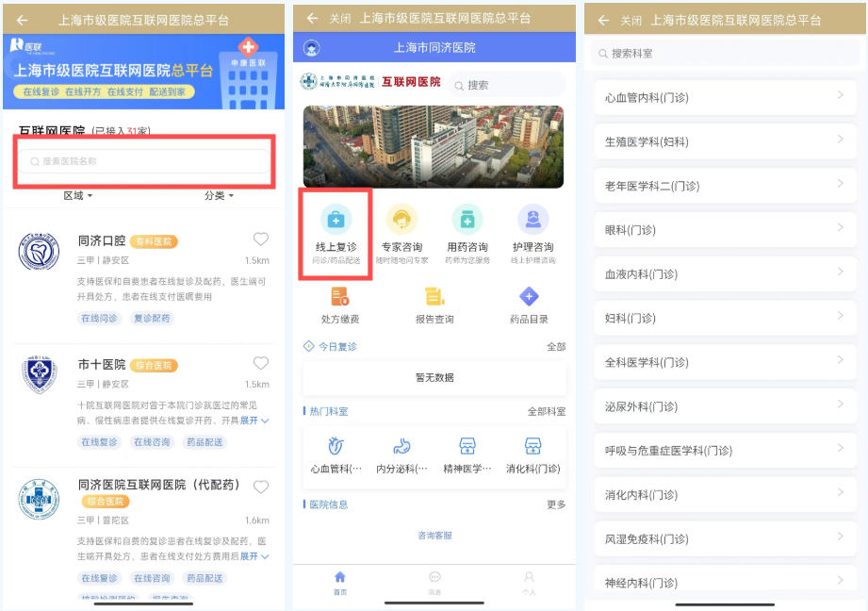Screen dimensions: 868x611
Task: Expand 市十医院 description with 展开
Action: tap(253, 421)
